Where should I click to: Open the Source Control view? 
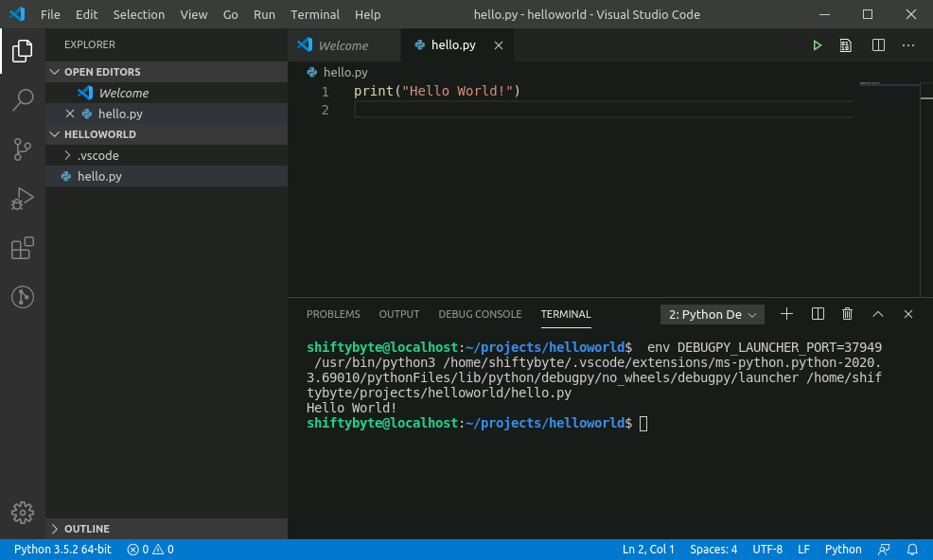tap(22, 149)
